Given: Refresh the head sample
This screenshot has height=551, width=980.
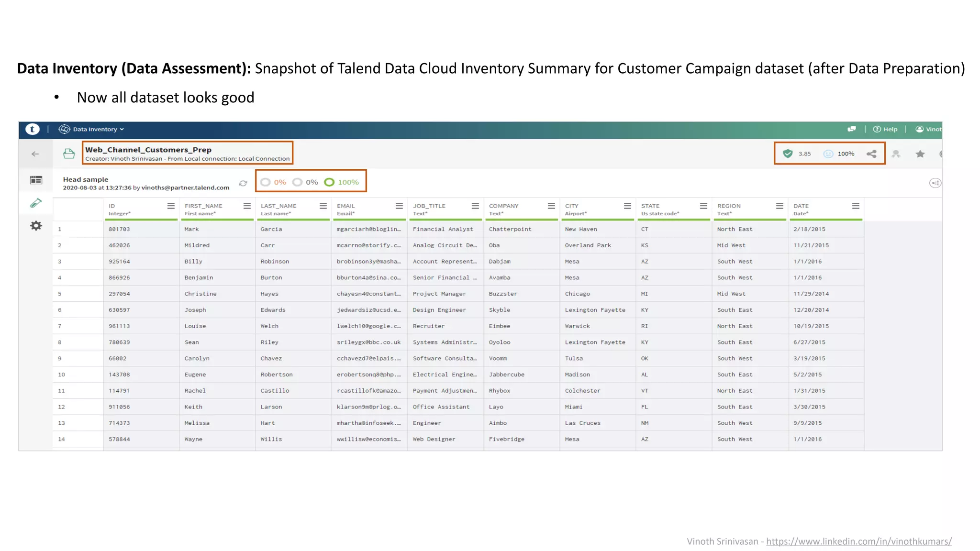Looking at the screenshot, I should pyautogui.click(x=243, y=183).
